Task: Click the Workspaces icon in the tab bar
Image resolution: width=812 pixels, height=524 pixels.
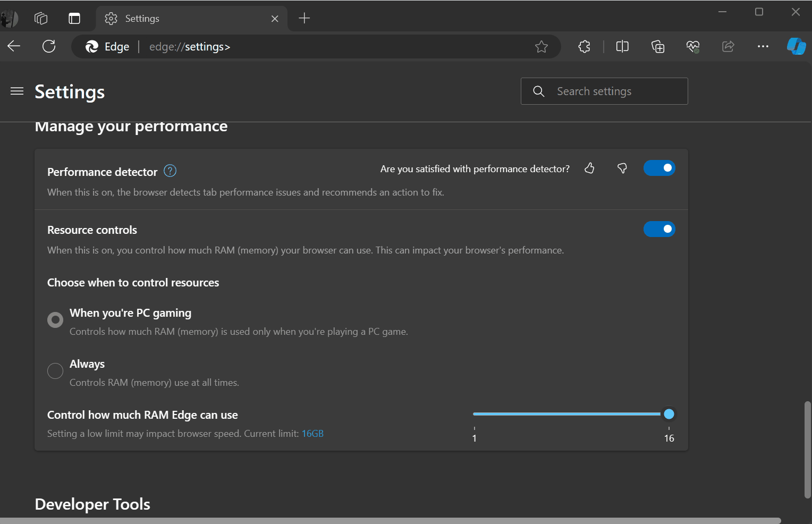Action: (x=40, y=18)
